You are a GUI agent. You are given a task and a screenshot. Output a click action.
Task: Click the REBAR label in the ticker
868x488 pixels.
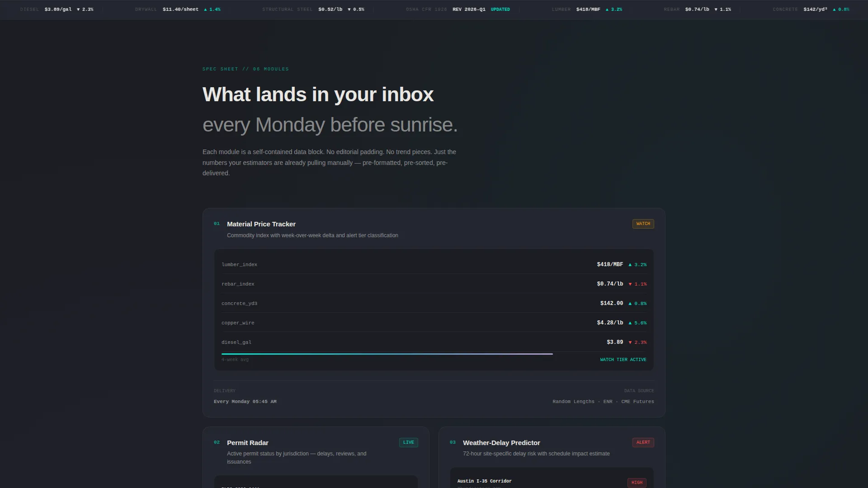click(x=671, y=9)
